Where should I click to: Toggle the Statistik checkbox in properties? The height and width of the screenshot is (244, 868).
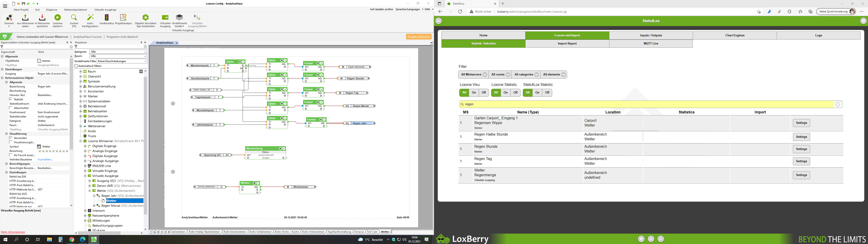tap(11, 99)
